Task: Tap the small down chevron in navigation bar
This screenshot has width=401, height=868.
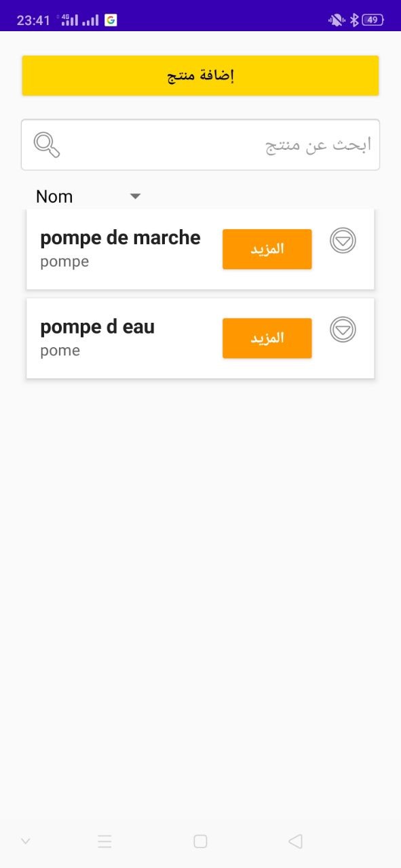Action: (25, 841)
